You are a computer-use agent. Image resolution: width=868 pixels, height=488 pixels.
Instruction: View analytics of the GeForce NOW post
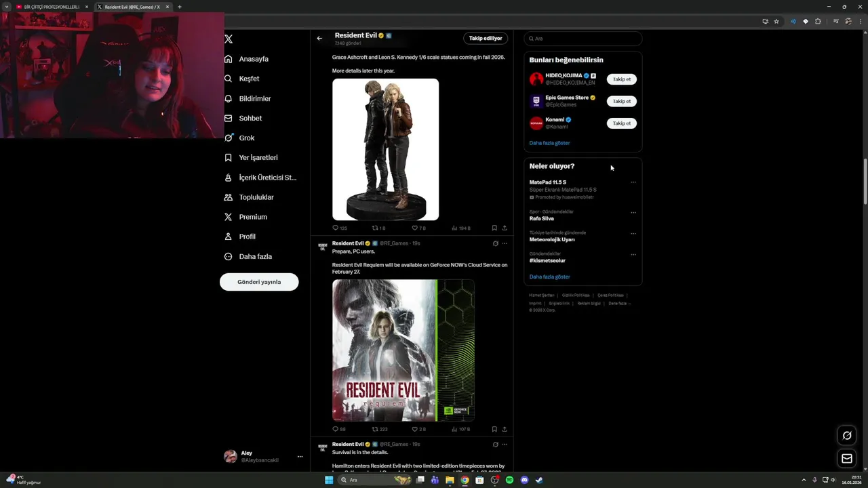[x=460, y=429]
